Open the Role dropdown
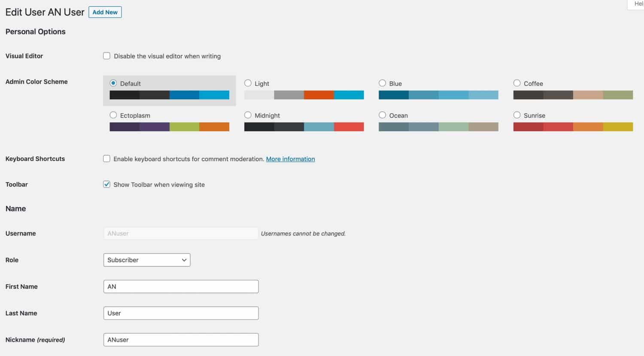Viewport: 644px width, 356px height. 146,259
